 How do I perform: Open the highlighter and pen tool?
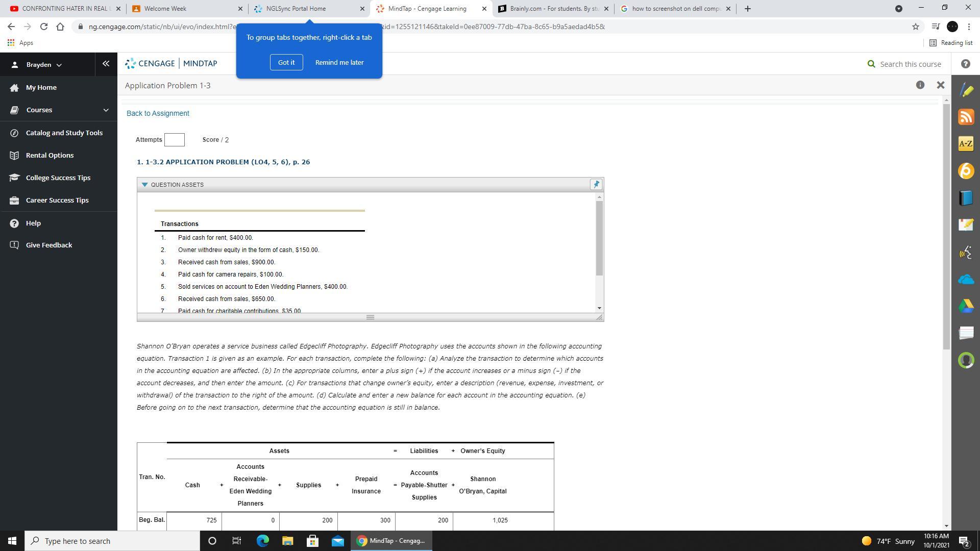[966, 90]
